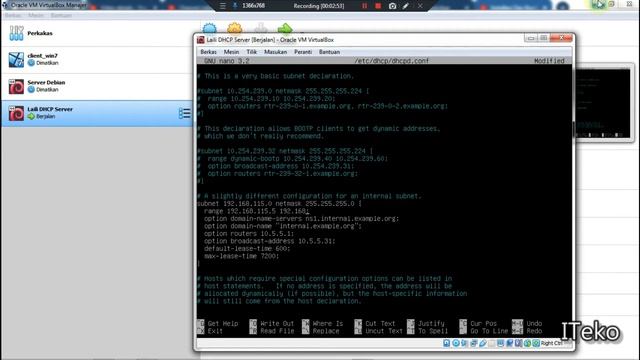640x360 pixels.
Task: Pause the screen recording
Action: (x=364, y=6)
